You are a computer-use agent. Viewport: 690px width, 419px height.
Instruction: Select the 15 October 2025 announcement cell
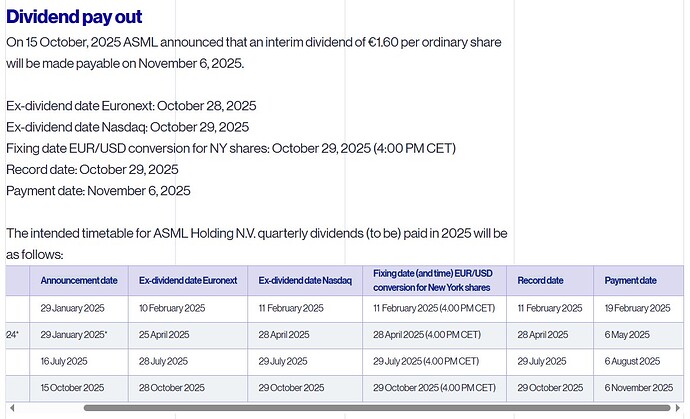72,388
